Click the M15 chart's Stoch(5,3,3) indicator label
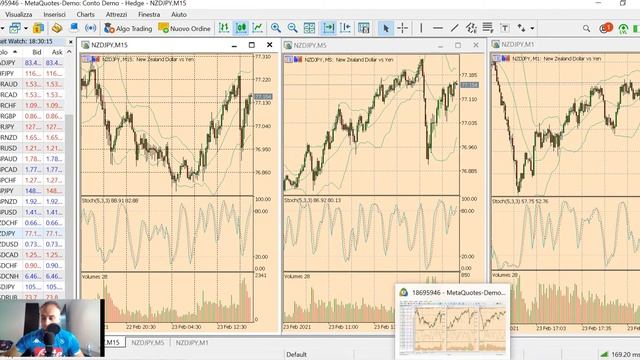640x360 pixels. pos(110,201)
